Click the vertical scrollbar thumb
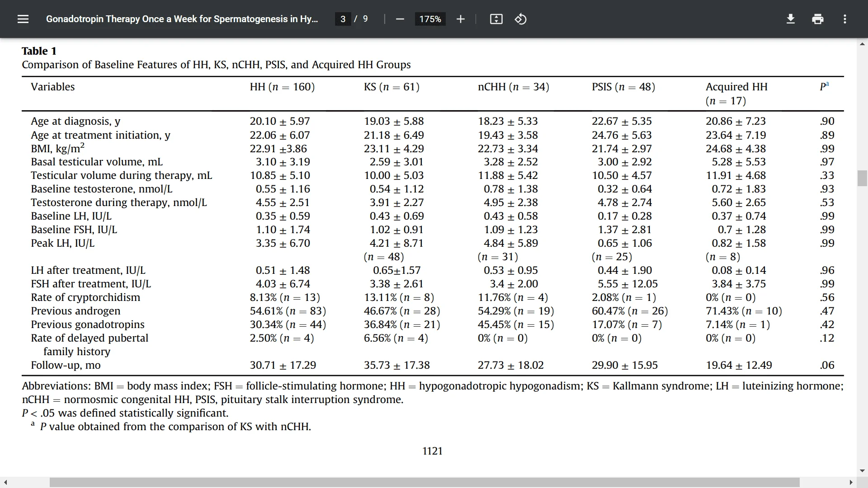 pos(862,178)
